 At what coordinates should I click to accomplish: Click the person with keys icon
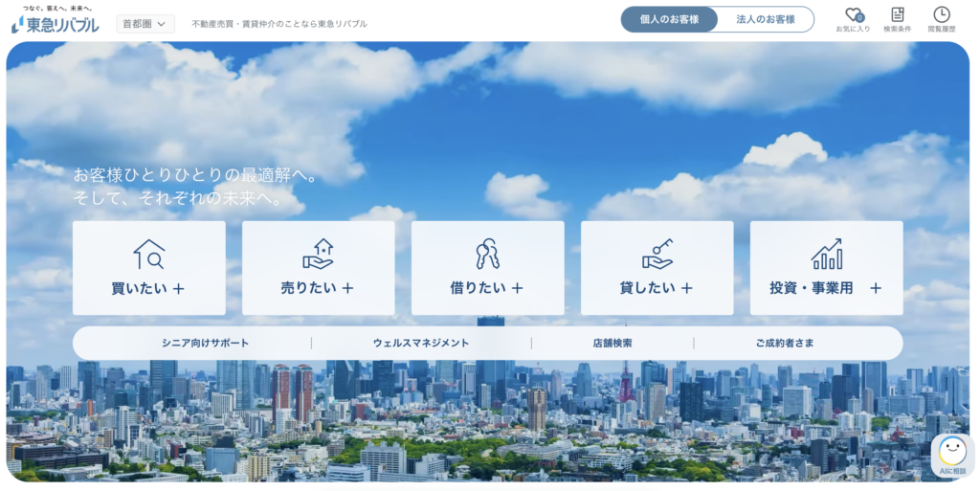tap(487, 254)
